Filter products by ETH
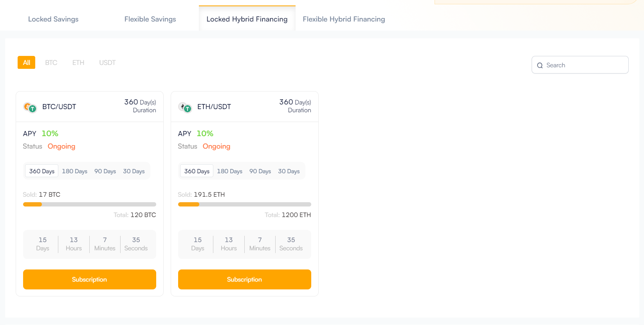Image resolution: width=644 pixels, height=325 pixels. [x=78, y=63]
